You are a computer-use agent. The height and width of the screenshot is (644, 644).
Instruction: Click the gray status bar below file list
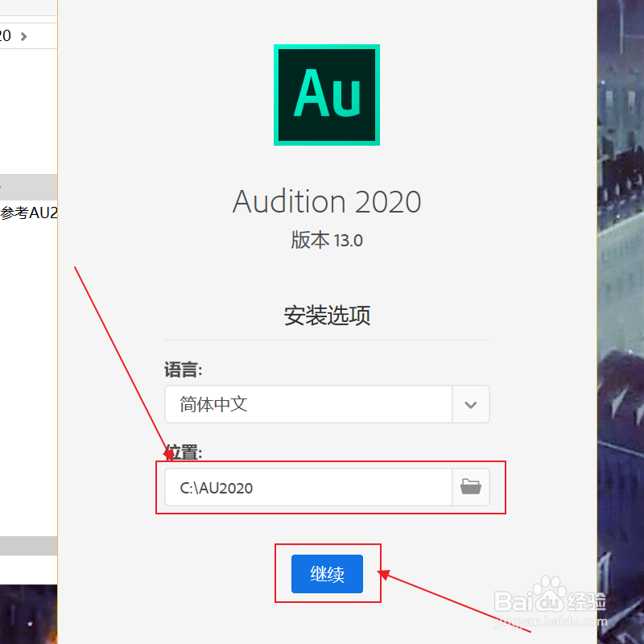click(x=29, y=547)
